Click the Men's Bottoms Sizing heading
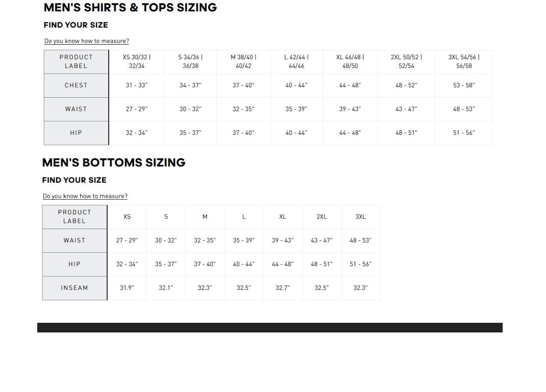The width and height of the screenshot is (546, 392). 114,162
